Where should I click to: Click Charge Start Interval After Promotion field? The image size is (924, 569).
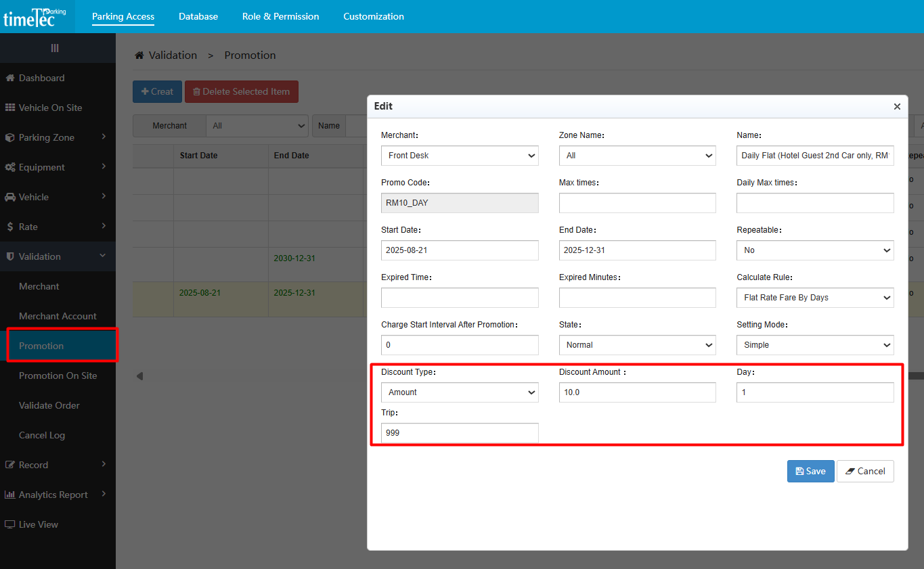coord(460,345)
